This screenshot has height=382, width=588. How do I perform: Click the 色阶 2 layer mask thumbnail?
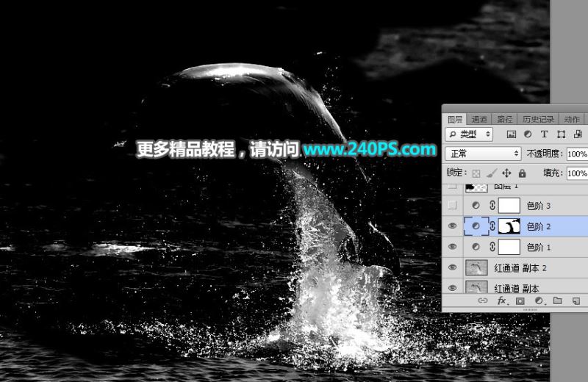click(x=509, y=226)
